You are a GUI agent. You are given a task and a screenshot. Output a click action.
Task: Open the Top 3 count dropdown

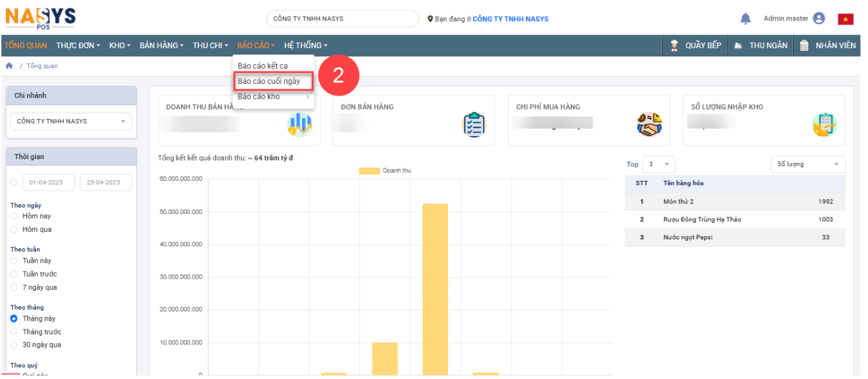coord(659,164)
